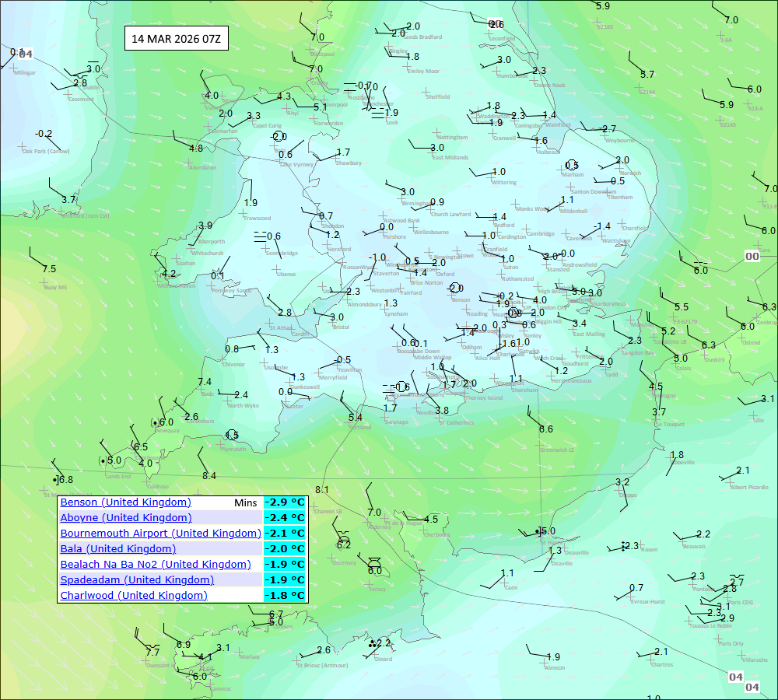The width and height of the screenshot is (778, 700).
Task: Select the Plymouth station circle marker
Action: 231,435
